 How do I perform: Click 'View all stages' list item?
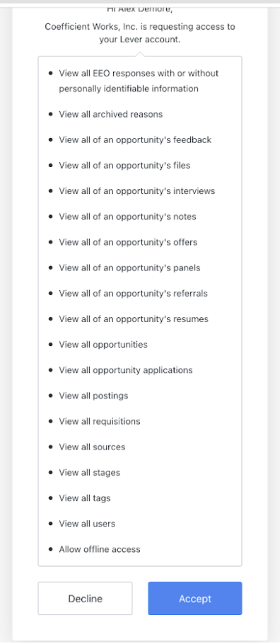90,473
